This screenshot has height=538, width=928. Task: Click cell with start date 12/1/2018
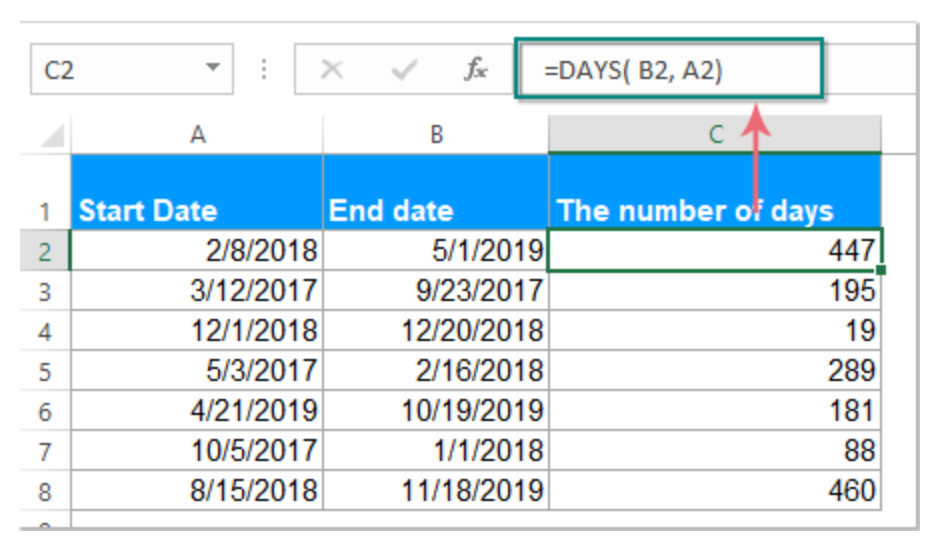(x=197, y=330)
